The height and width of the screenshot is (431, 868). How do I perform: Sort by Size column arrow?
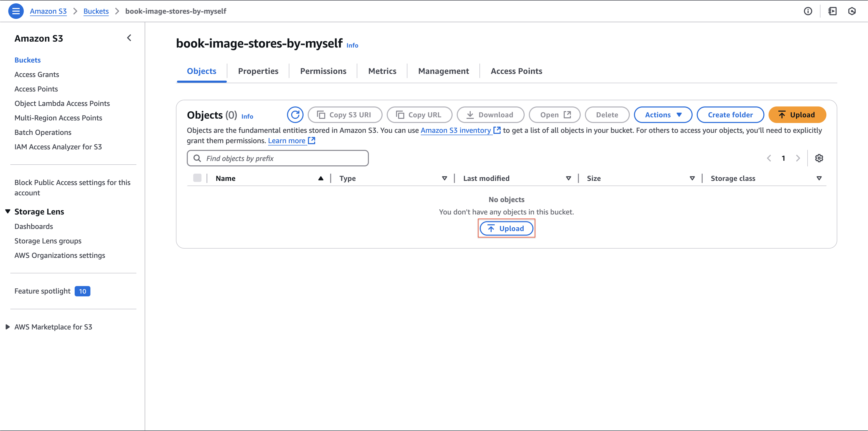(x=692, y=178)
